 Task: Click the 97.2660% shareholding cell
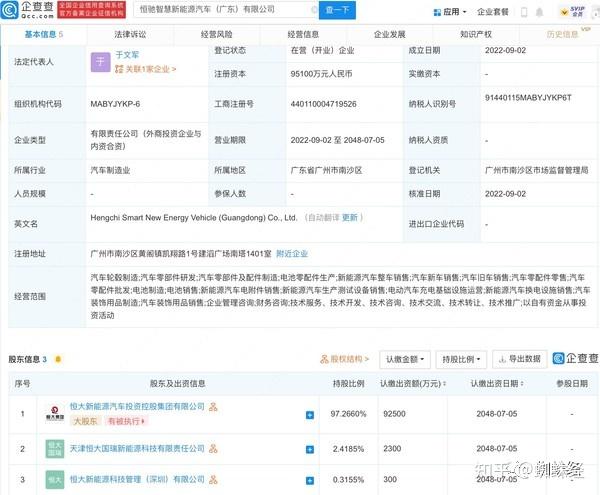coord(348,414)
